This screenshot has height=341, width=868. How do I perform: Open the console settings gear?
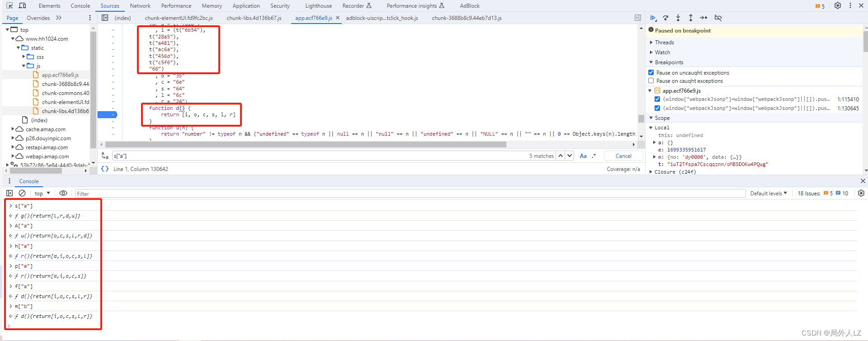861,193
